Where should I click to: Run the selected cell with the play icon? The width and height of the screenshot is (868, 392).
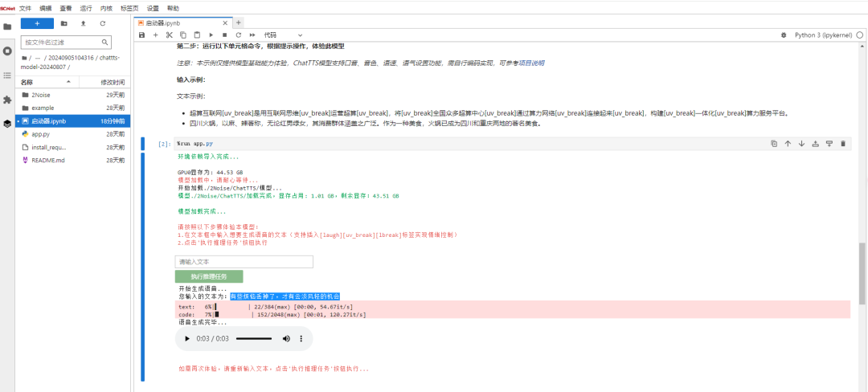coord(211,35)
